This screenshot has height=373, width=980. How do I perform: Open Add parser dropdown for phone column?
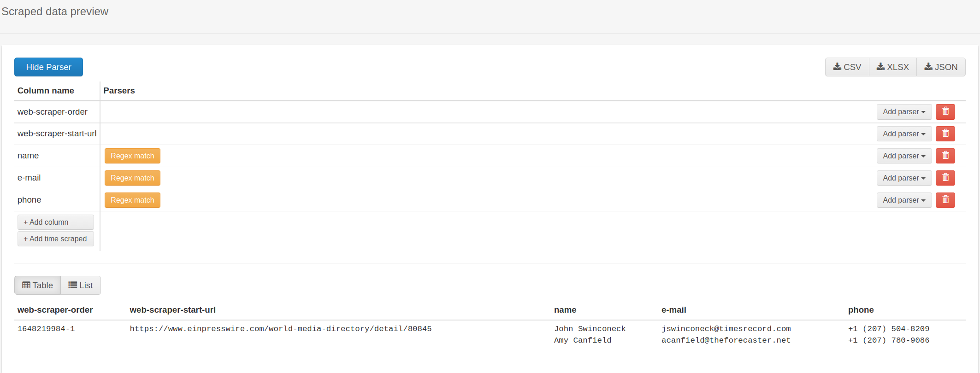(x=903, y=200)
